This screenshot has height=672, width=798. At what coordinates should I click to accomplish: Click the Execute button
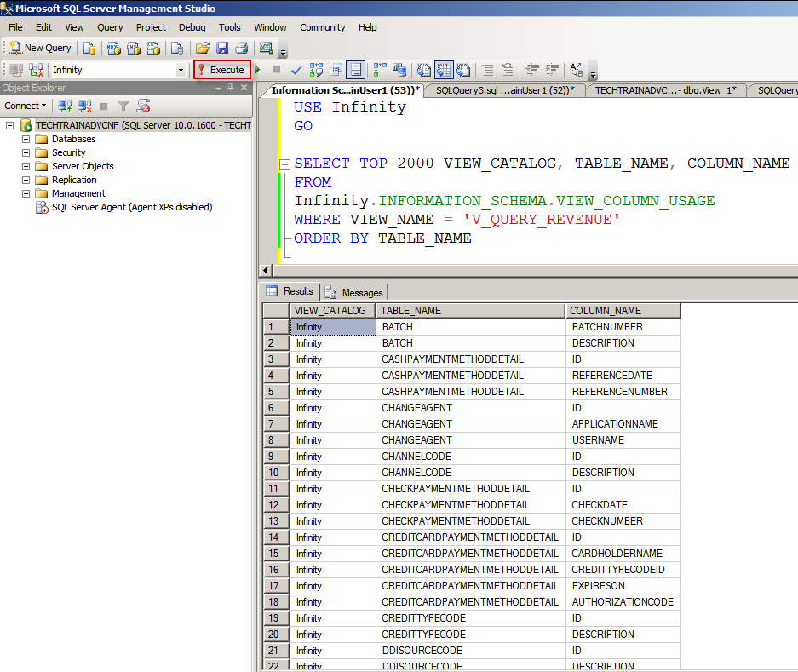[x=222, y=70]
